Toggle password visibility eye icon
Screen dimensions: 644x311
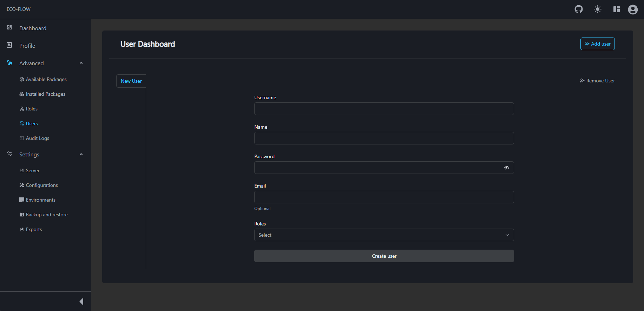pyautogui.click(x=507, y=168)
